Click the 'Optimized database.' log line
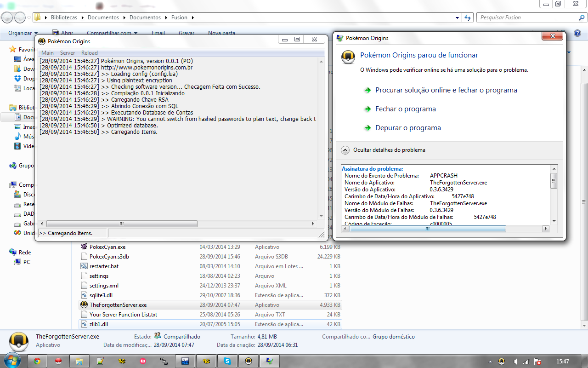Viewport: 588px width, 368px height. click(132, 126)
